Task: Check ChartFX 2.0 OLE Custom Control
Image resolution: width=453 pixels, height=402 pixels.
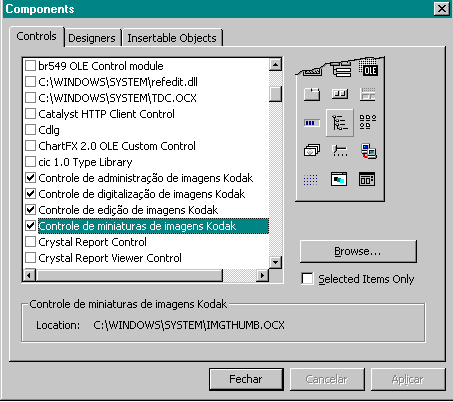Action: 30,146
